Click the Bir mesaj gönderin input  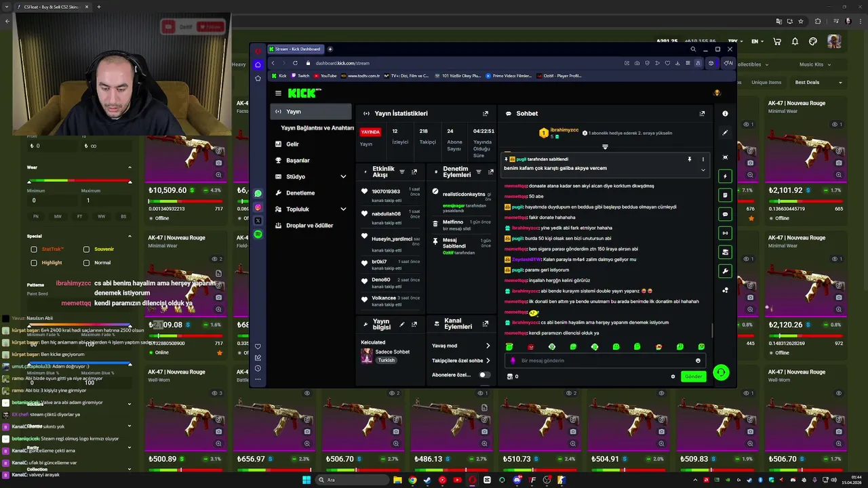coord(604,361)
